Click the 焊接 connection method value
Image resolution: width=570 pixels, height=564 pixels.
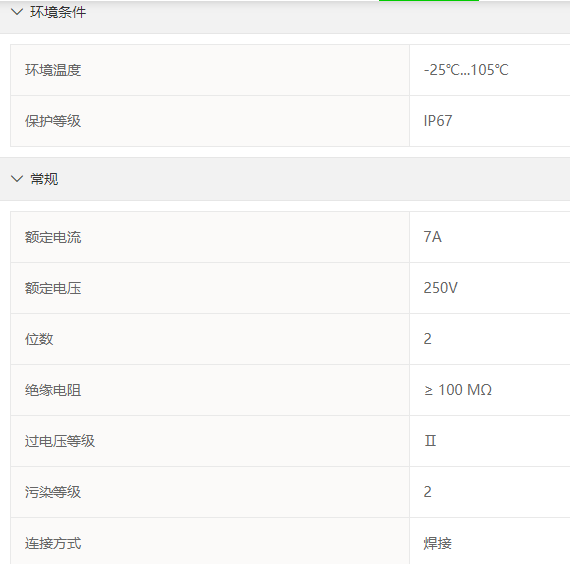pos(438,543)
